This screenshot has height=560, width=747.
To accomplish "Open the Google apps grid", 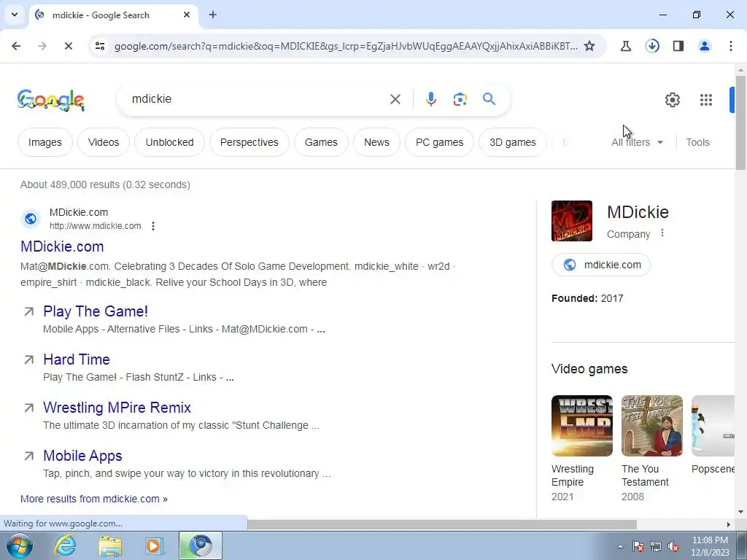I will [x=706, y=99].
